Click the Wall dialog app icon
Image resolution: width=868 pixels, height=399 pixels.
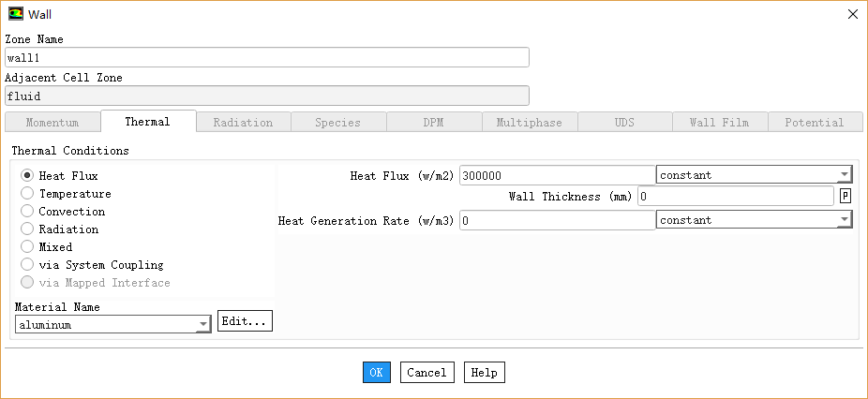tap(16, 14)
